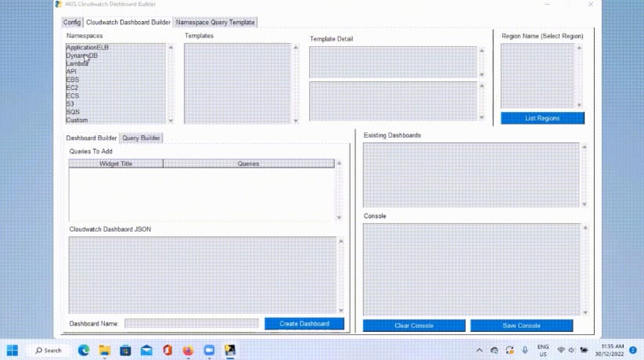Click the Queries column header
The width and height of the screenshot is (644, 360).
click(249, 164)
